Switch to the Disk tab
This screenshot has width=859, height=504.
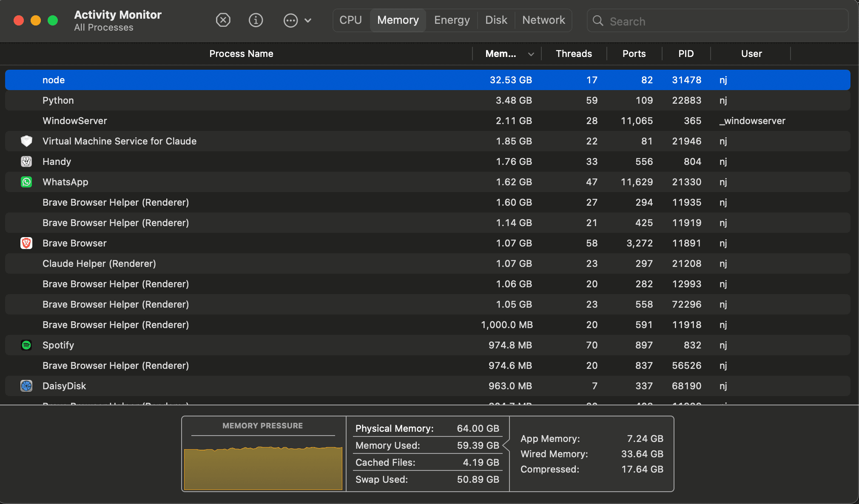[x=496, y=20]
